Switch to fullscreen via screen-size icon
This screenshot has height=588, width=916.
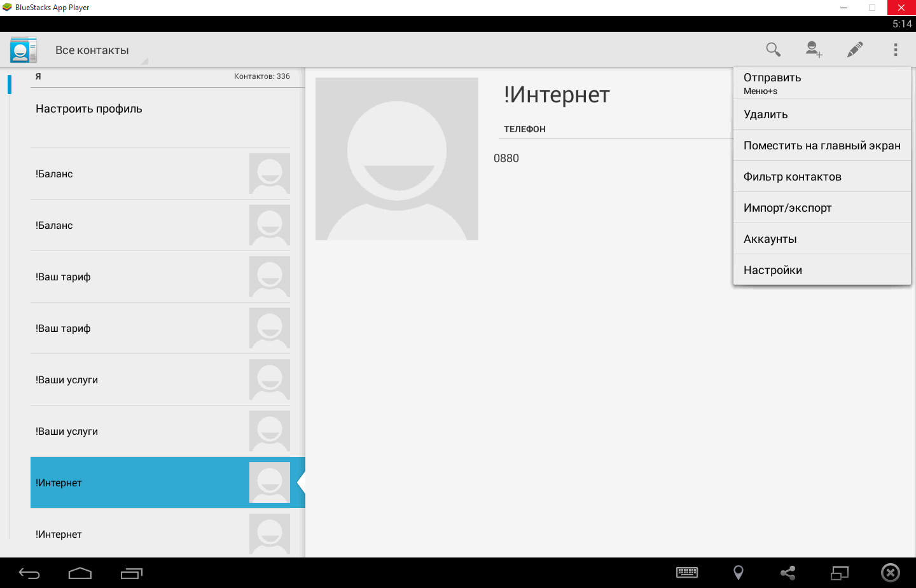click(x=840, y=573)
